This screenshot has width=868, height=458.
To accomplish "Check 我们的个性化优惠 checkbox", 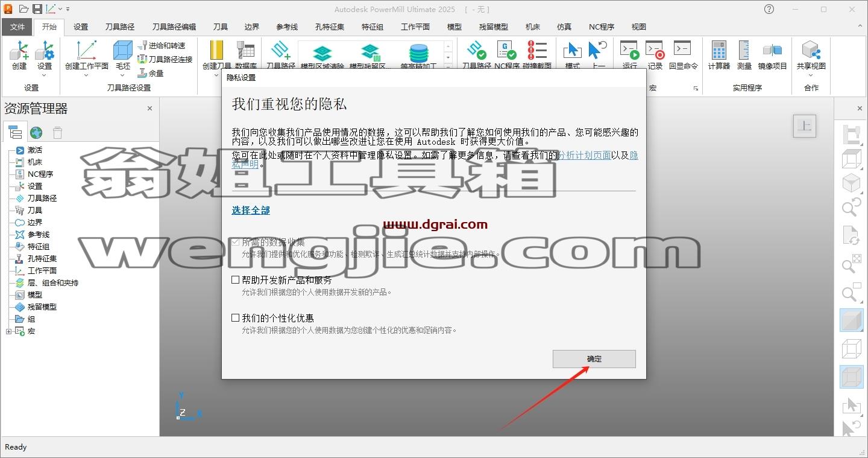I will 236,317.
